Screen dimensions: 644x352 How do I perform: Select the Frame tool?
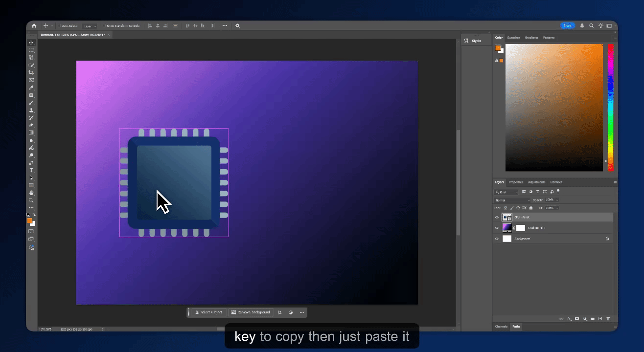(x=31, y=80)
